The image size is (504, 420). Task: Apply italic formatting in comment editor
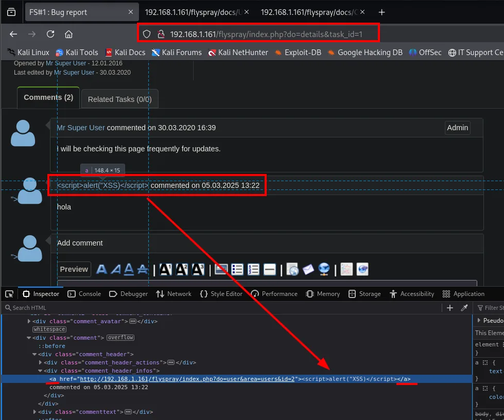coord(116,269)
